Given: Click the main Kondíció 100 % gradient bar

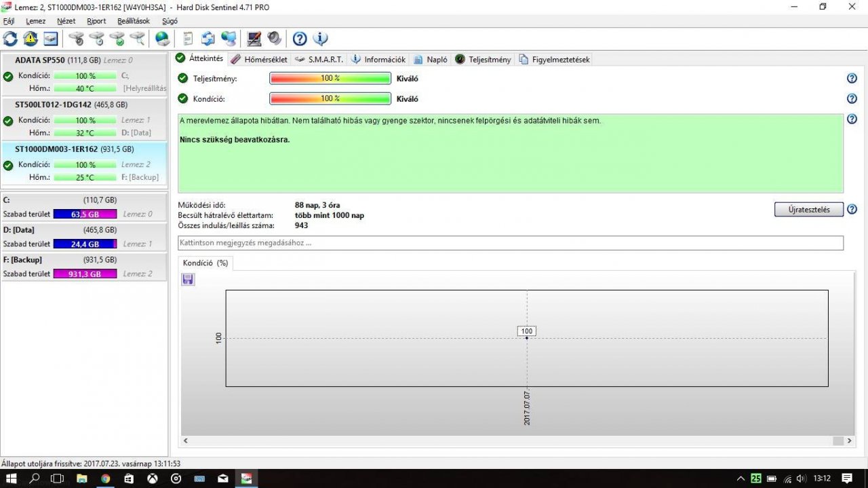Looking at the screenshot, I should point(330,99).
